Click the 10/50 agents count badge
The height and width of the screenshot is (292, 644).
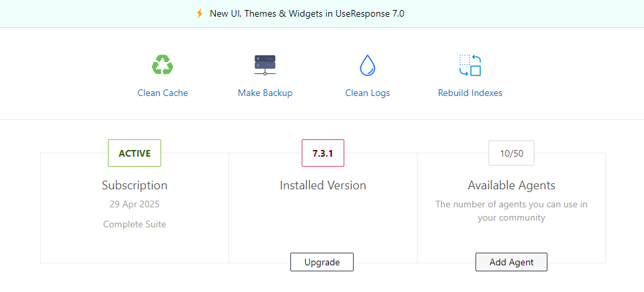[x=511, y=153]
